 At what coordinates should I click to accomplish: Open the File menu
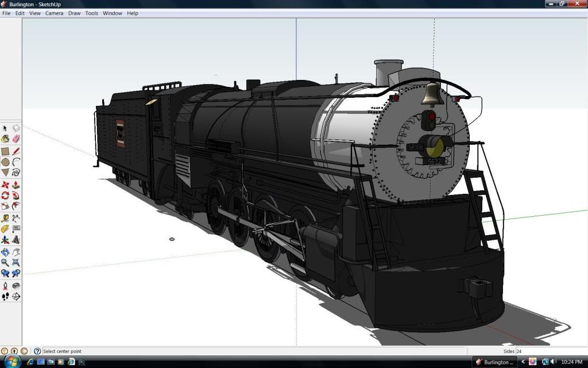(6, 13)
